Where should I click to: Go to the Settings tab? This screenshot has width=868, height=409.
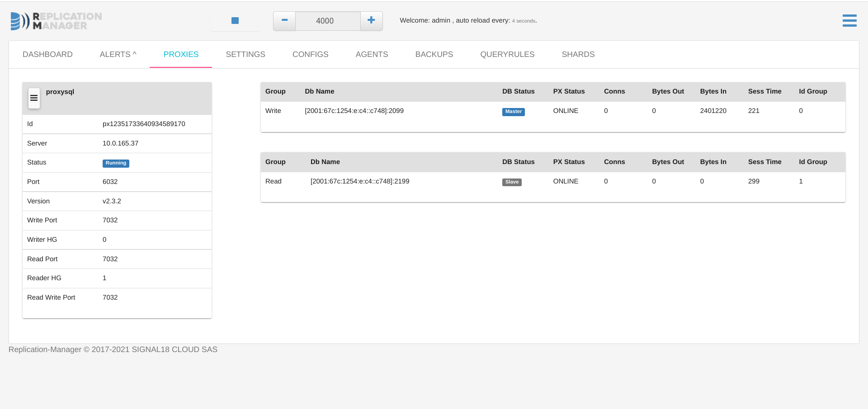[x=245, y=54]
